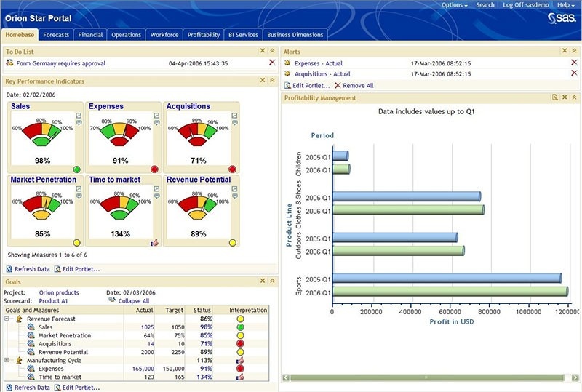Open the Market Penetration gauge properties icon
Screen dimensions: 582x392
[79, 189]
